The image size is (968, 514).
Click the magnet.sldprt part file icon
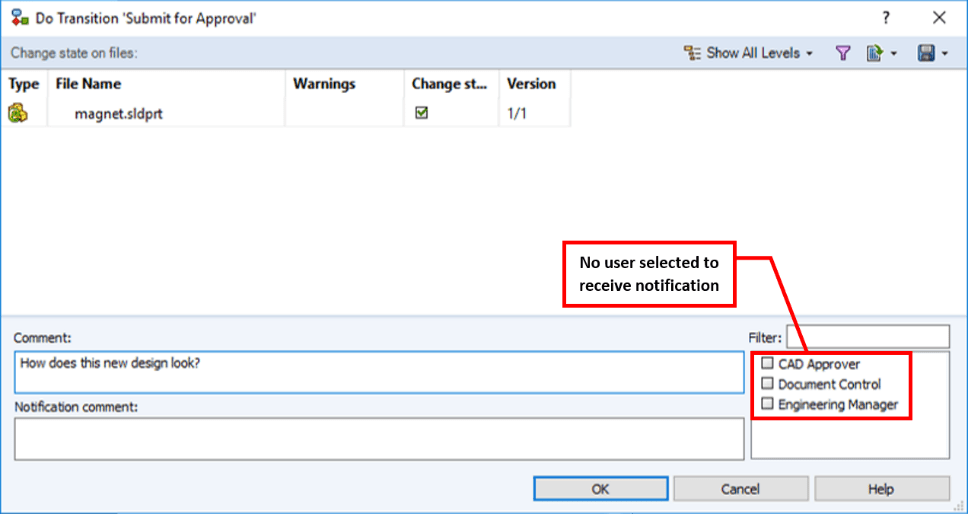point(18,113)
